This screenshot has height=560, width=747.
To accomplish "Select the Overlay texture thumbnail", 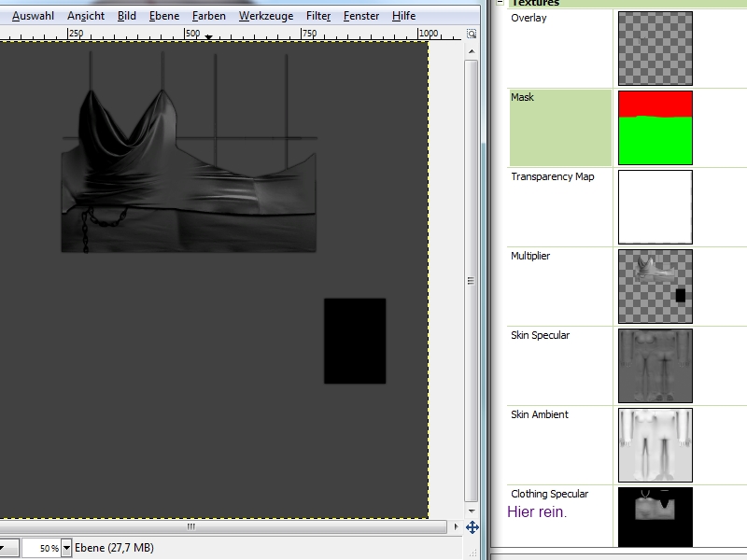I will [655, 49].
